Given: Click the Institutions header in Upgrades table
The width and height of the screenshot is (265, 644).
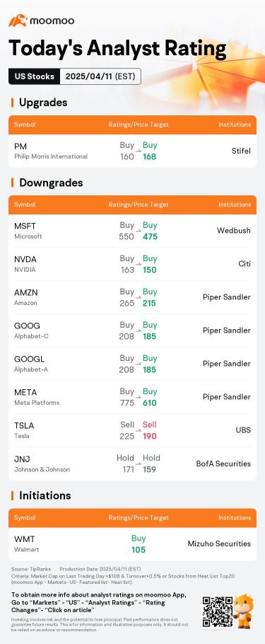Looking at the screenshot, I should point(234,125).
